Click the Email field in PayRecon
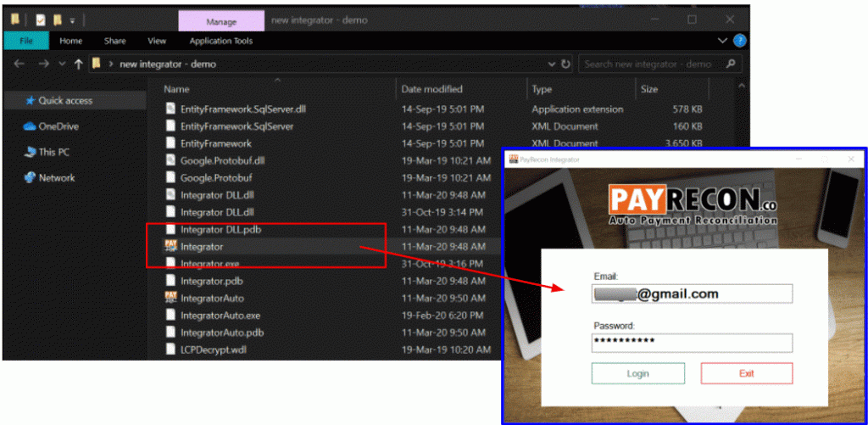The width and height of the screenshot is (868, 425). [692, 294]
